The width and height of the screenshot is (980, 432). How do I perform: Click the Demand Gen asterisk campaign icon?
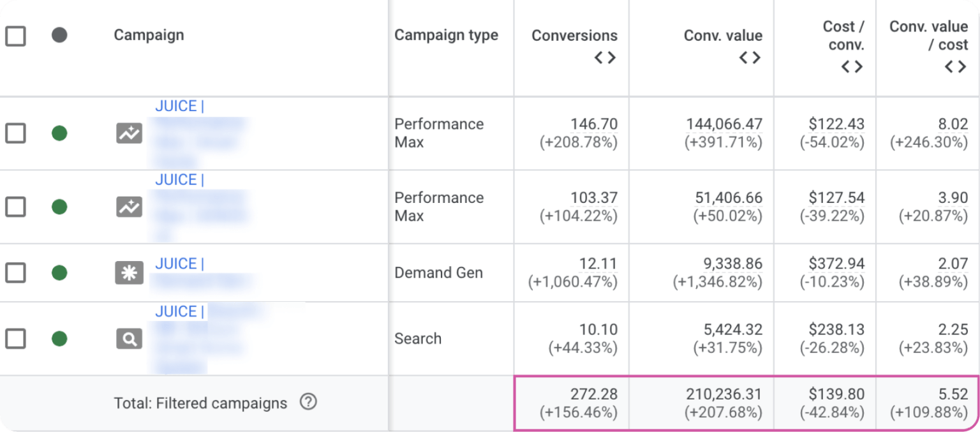[129, 273]
